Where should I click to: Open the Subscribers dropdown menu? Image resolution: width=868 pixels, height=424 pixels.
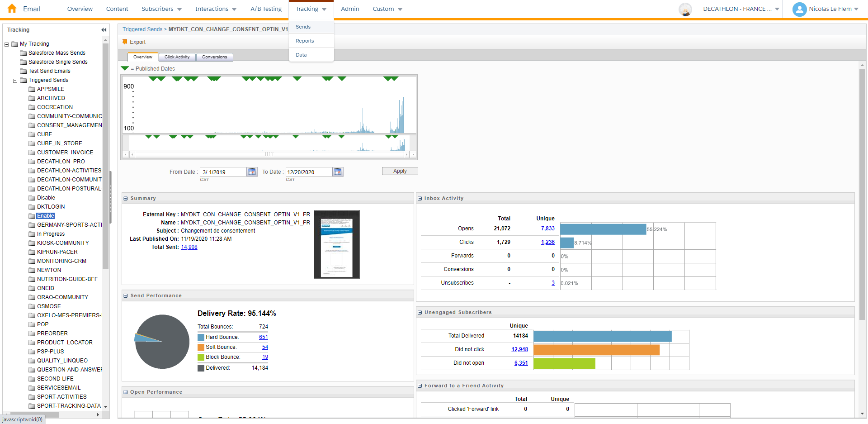tap(161, 9)
